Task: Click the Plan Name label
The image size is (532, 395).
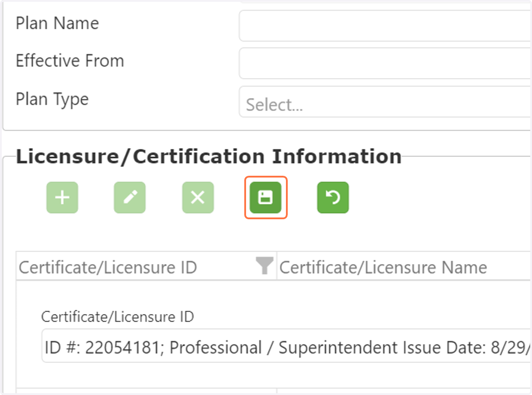Action: 57,23
